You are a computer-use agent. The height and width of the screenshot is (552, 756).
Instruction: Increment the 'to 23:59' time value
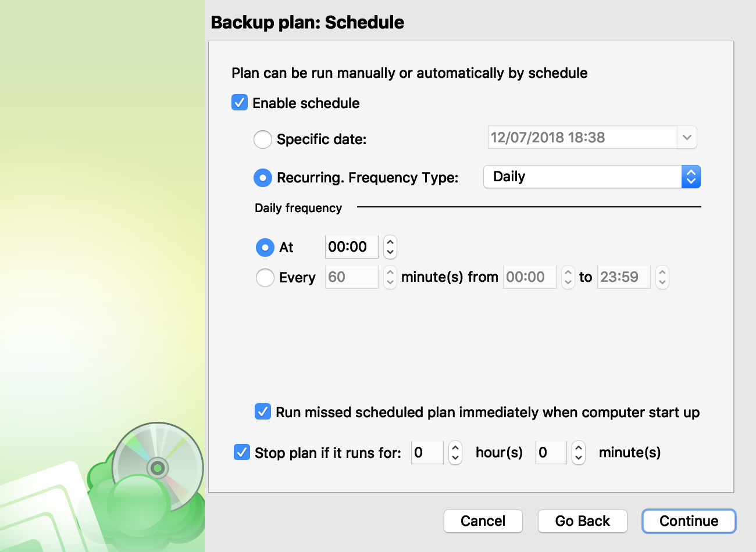tap(662, 273)
